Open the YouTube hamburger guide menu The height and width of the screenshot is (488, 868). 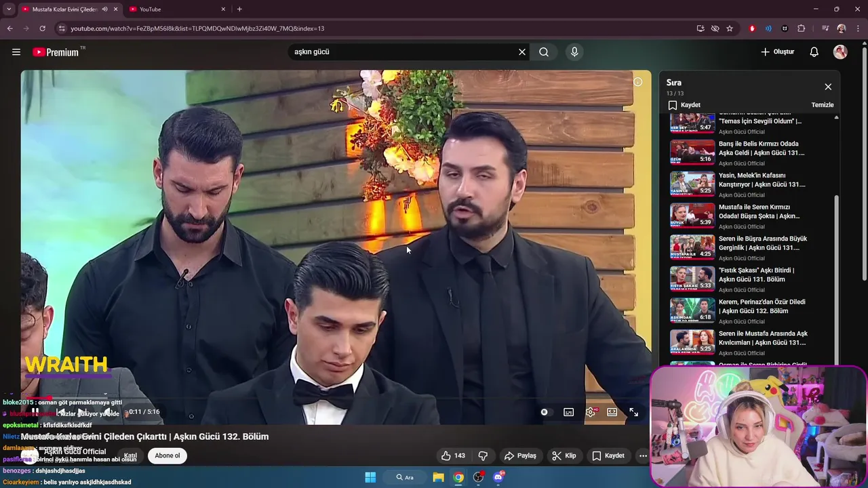pos(16,52)
